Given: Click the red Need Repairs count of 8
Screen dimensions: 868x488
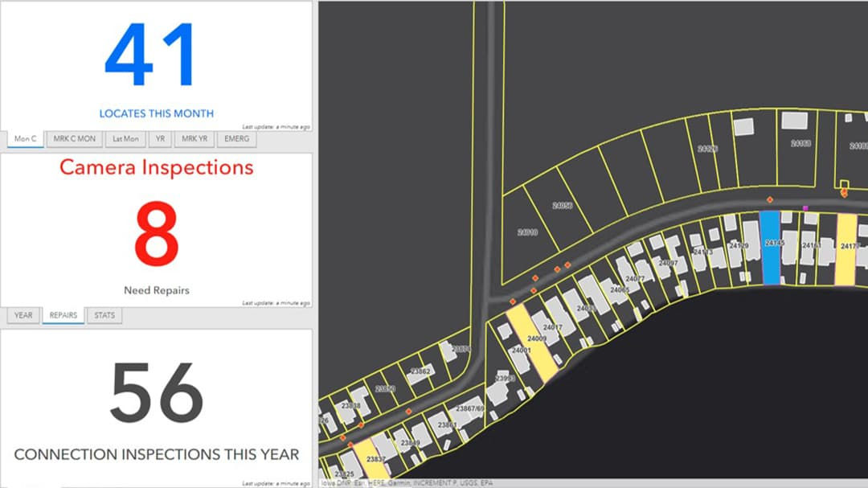Looking at the screenshot, I should [155, 233].
